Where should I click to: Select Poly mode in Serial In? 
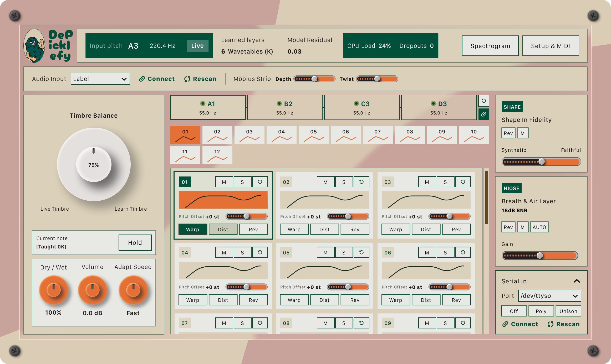tap(541, 311)
